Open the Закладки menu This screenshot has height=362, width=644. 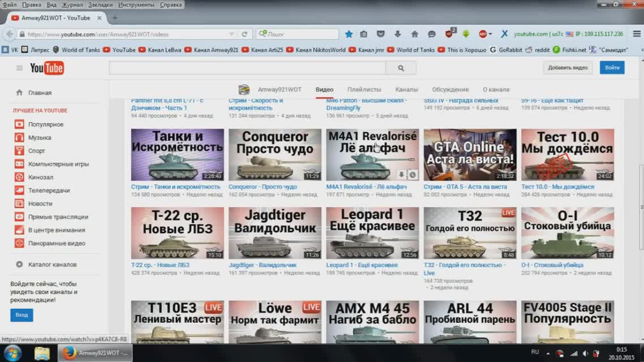100,5
